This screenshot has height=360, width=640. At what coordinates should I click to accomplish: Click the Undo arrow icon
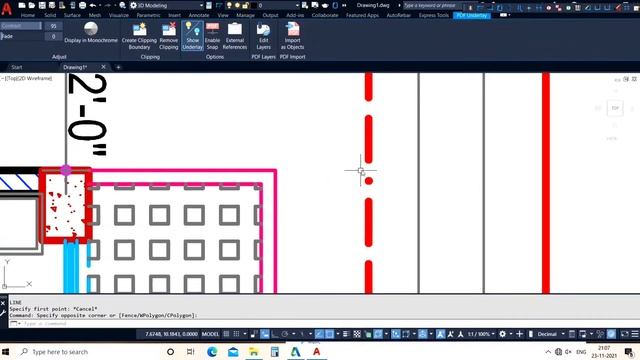pos(93,5)
